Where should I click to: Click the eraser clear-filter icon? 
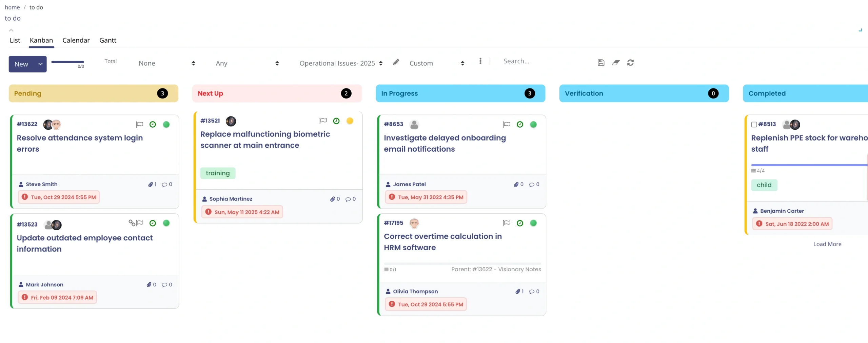click(615, 63)
